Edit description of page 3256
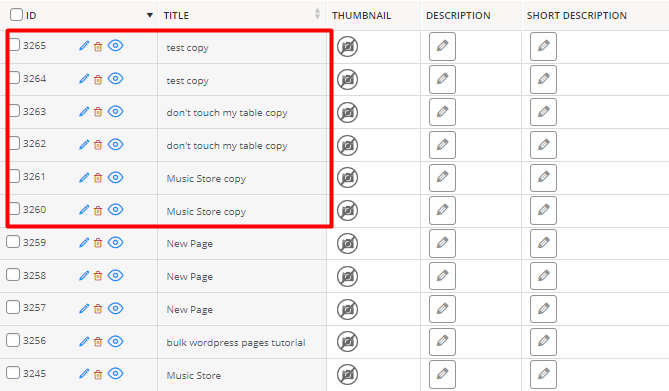669x391 pixels. (x=442, y=341)
